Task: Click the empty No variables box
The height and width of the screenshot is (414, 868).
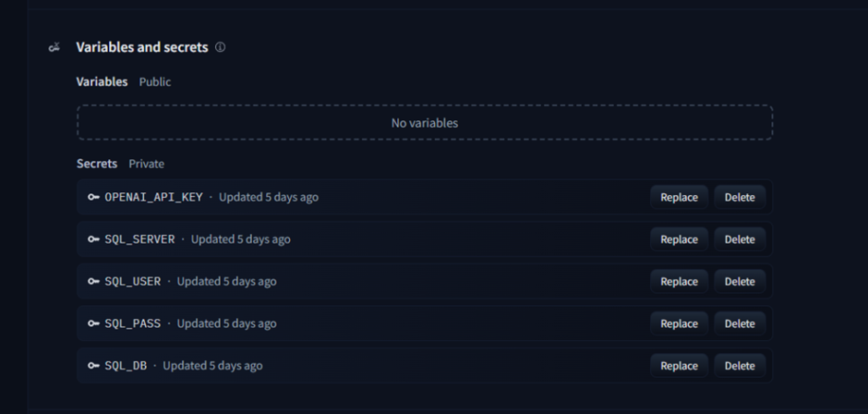Action: [x=425, y=123]
